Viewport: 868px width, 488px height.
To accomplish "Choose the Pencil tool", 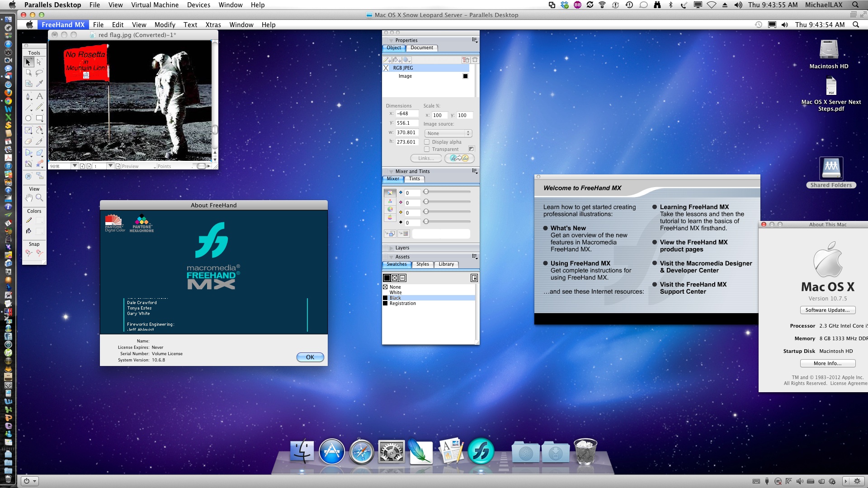I will [x=39, y=108].
